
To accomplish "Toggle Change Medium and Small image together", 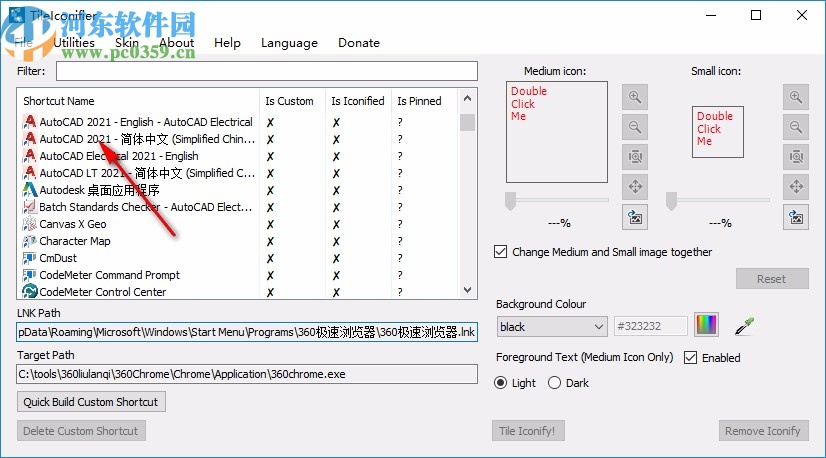I will pos(500,251).
